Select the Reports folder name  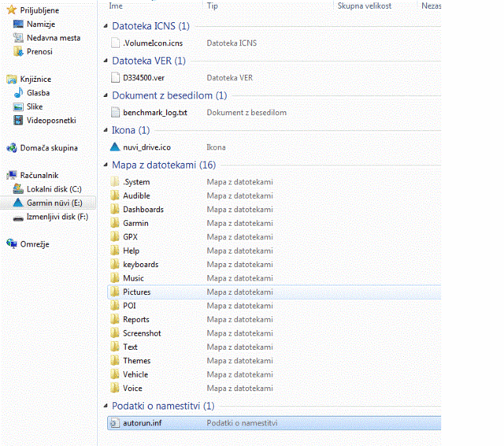point(136,320)
